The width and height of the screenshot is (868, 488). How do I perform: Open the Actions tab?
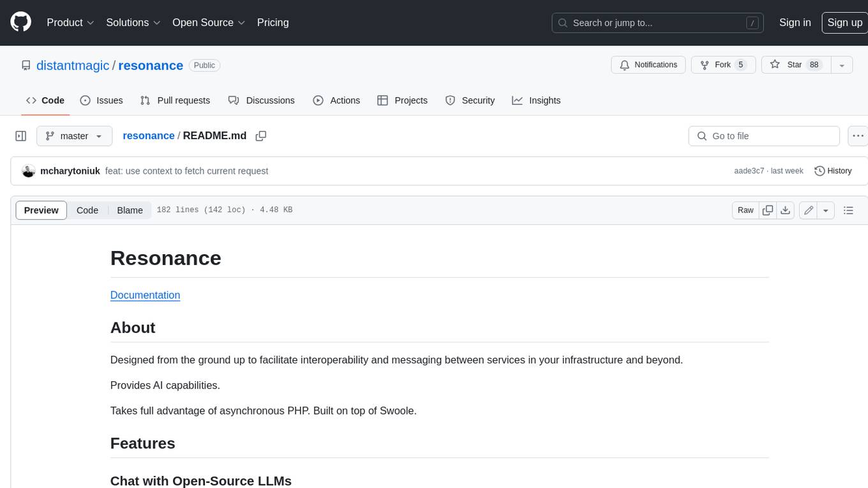tap(336, 100)
